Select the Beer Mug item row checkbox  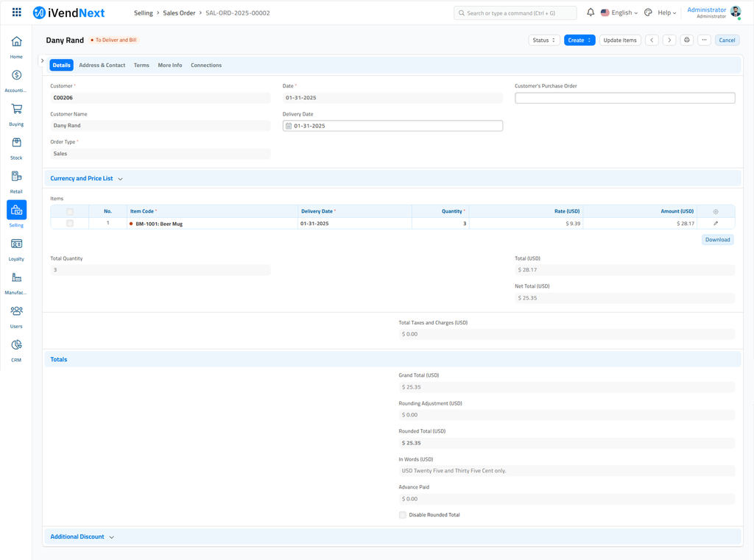[x=70, y=224]
